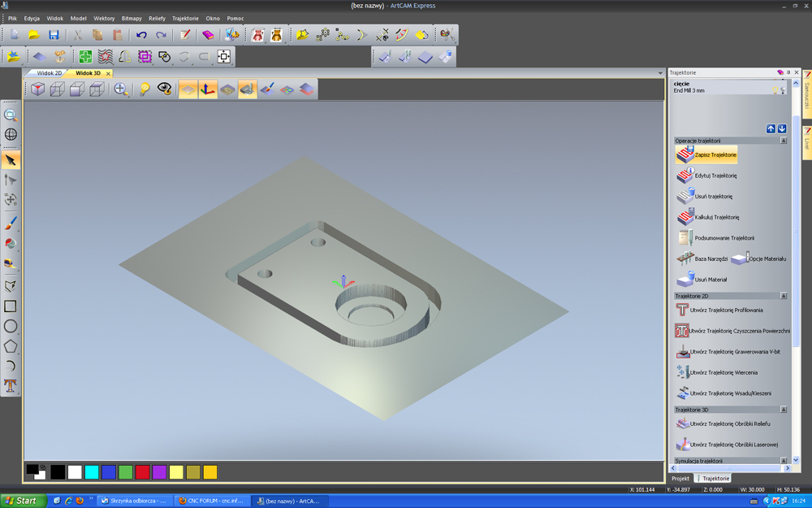Click the Windows Start button
Viewport: 812px width, 508px height.
pyautogui.click(x=23, y=501)
